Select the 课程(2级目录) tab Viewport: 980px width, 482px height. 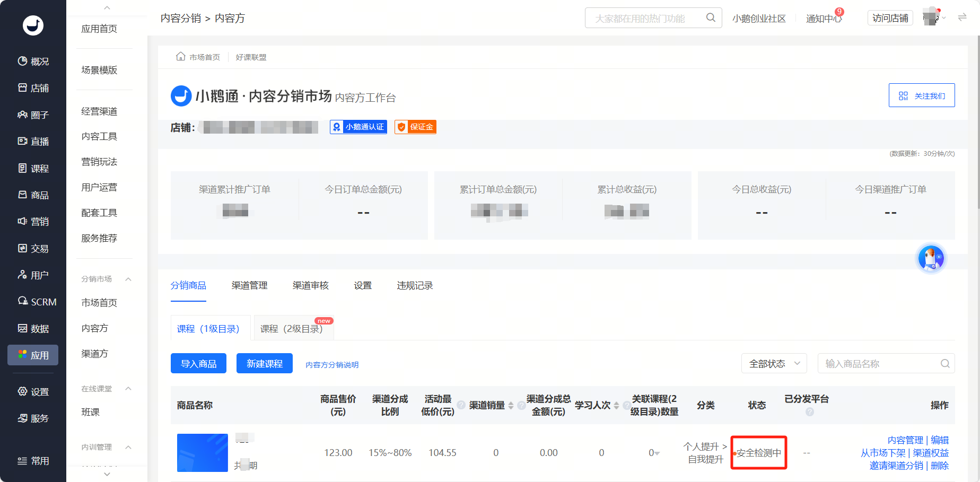293,328
